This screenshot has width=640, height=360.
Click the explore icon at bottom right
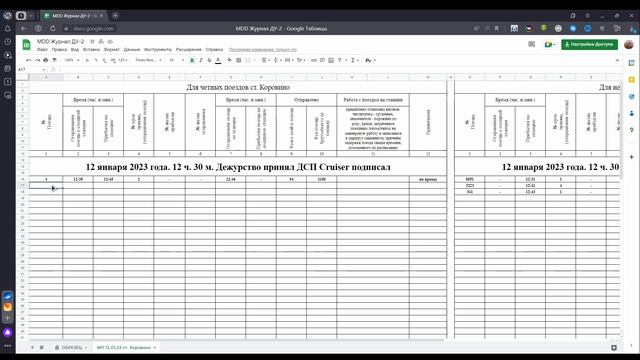(614, 347)
